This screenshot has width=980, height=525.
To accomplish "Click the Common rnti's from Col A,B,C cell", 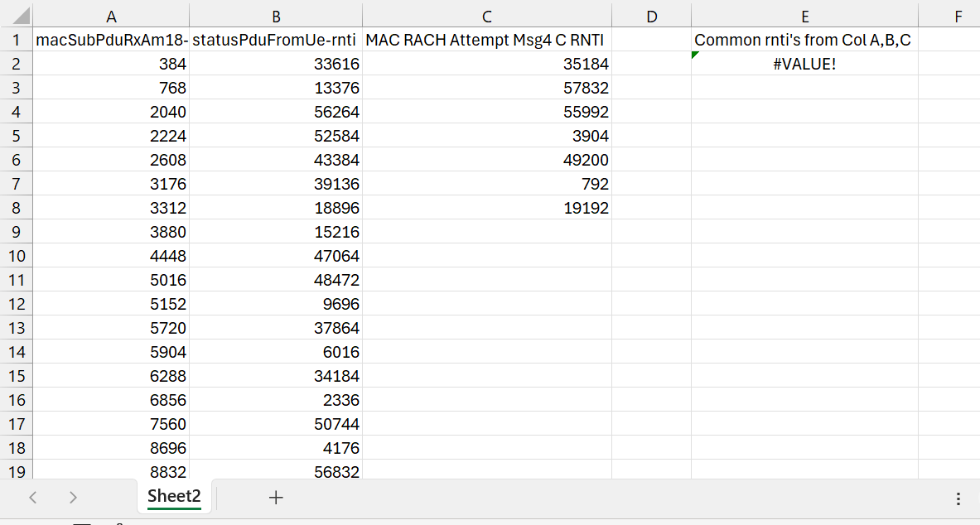I will pos(804,39).
